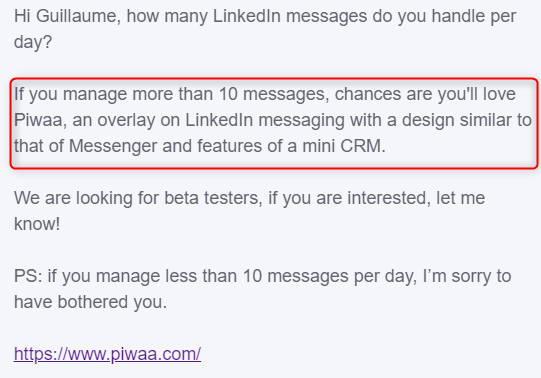The width and height of the screenshot is (541, 378).
Task: Click 'LinkedIn messaging' in the highlighted paragraph
Action: tap(265, 120)
